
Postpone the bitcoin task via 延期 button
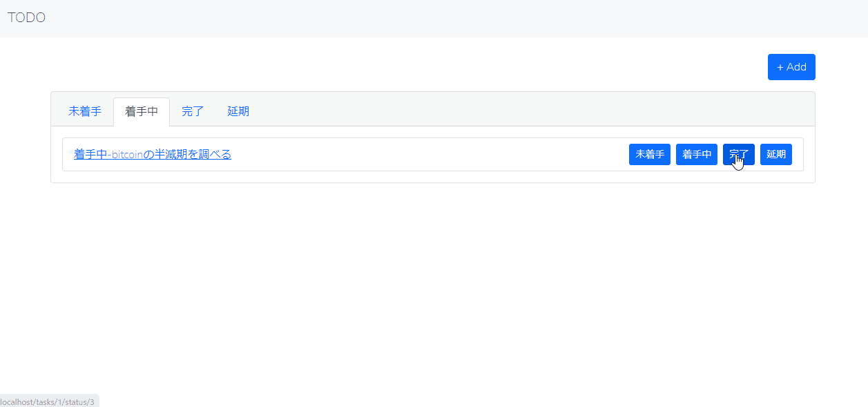click(x=776, y=154)
